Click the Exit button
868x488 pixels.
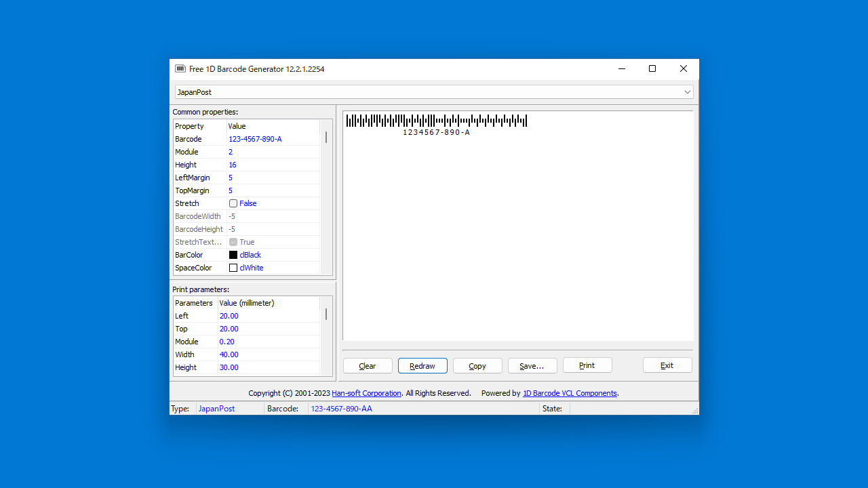(667, 365)
